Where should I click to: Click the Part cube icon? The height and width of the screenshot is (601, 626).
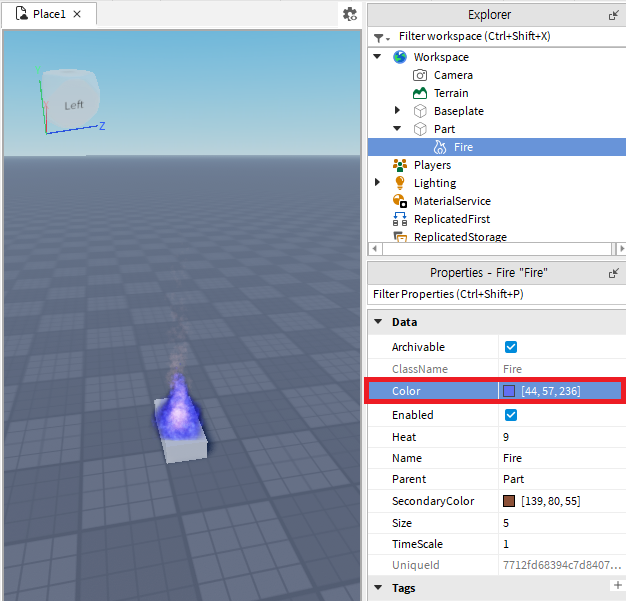(x=420, y=129)
